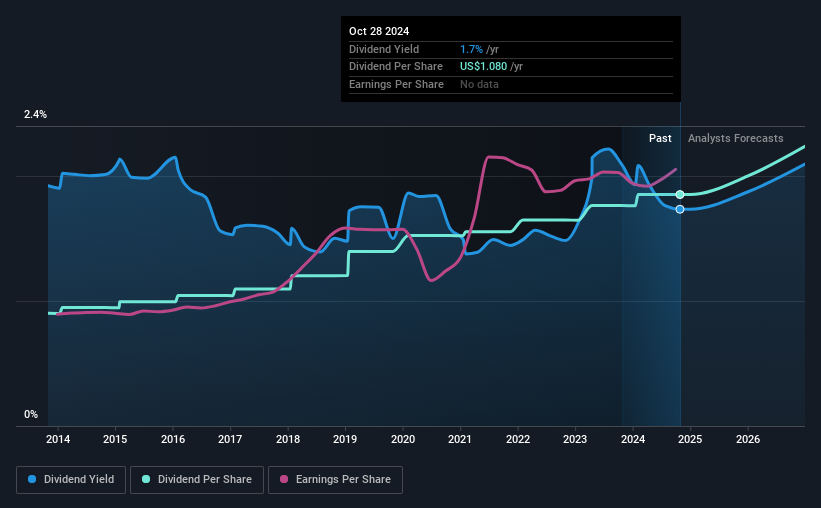821x508 pixels.
Task: Toggle the Dividend Per Share legend button
Action: pyautogui.click(x=197, y=480)
